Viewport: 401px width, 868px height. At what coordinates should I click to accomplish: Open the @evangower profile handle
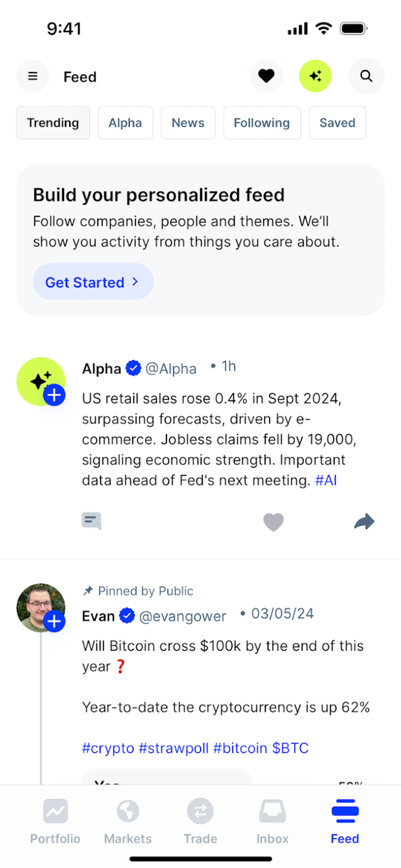pos(183,616)
